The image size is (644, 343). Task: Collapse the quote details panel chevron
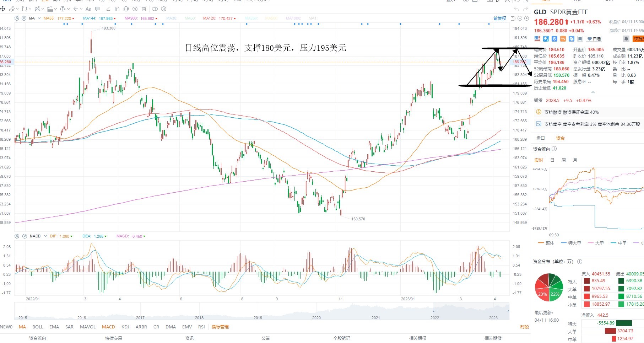tap(592, 92)
